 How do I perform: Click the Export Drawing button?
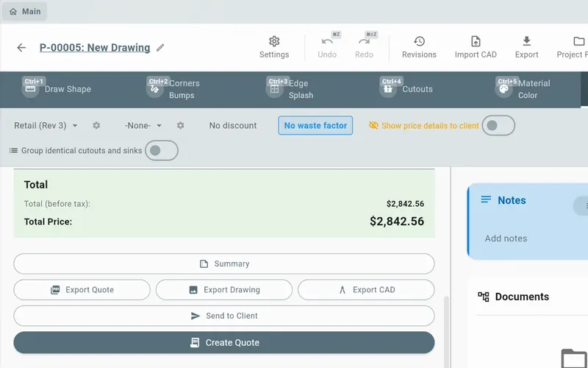tap(224, 289)
